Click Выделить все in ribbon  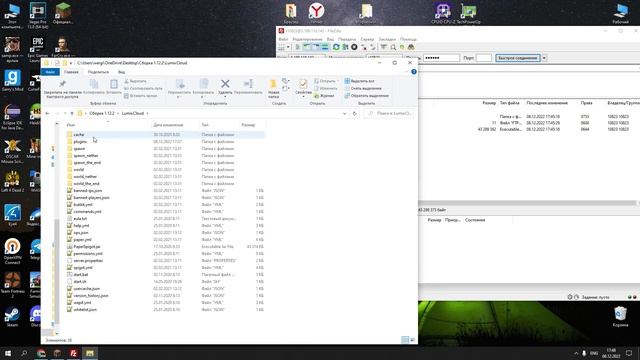360,81
